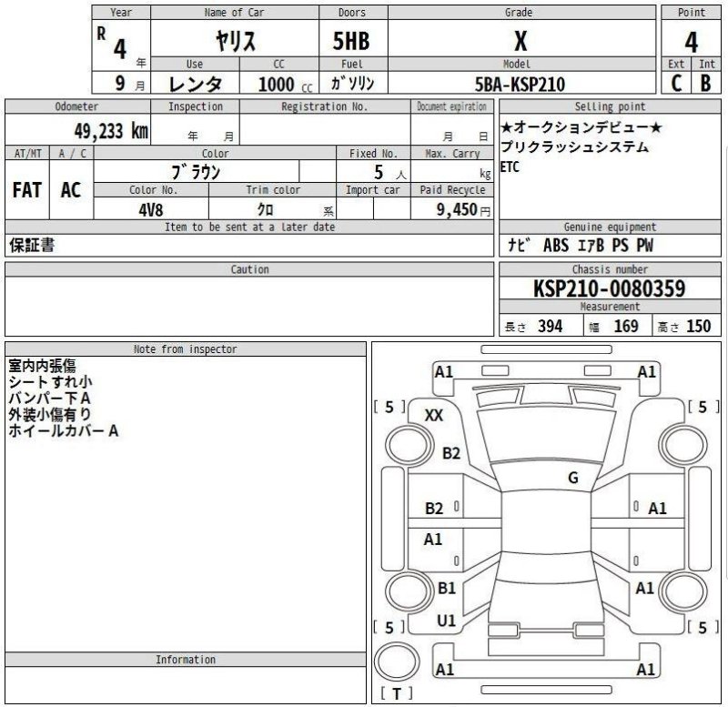Select the chassis number KSP210-0080359
The height and width of the screenshot is (707, 728).
[610, 289]
